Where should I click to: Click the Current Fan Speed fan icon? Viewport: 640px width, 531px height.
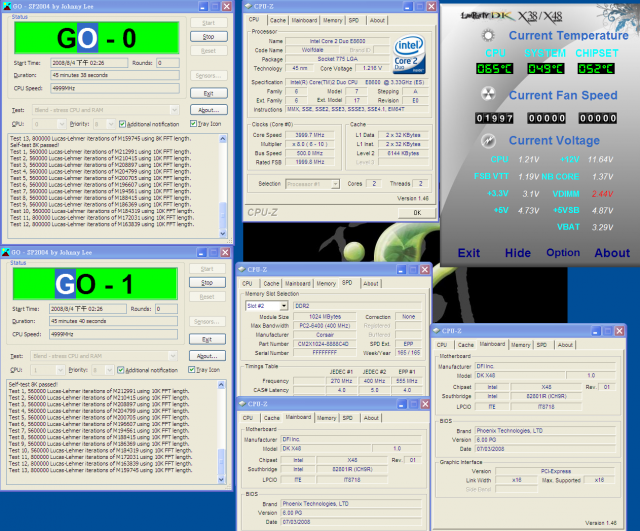pos(488,94)
